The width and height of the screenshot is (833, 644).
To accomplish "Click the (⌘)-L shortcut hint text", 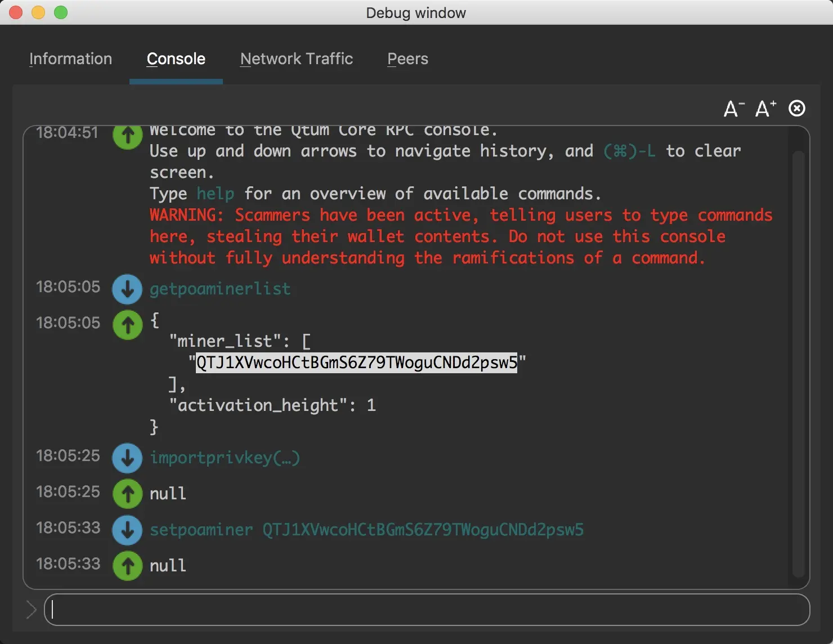I will tap(629, 151).
